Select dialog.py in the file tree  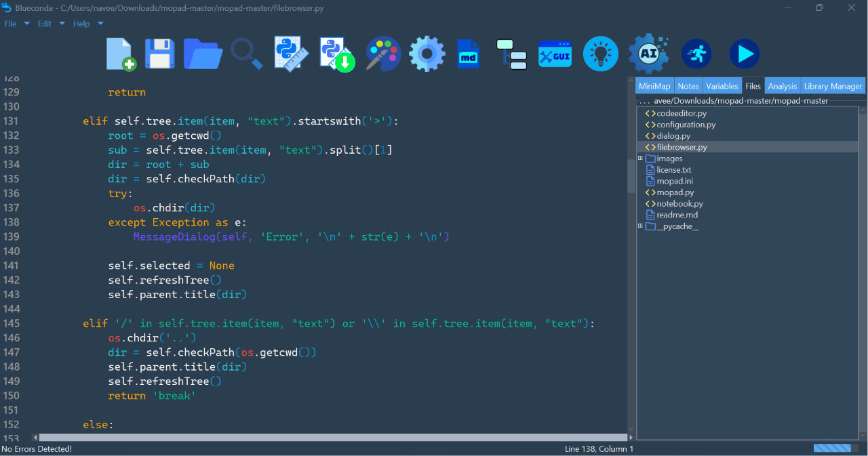673,136
